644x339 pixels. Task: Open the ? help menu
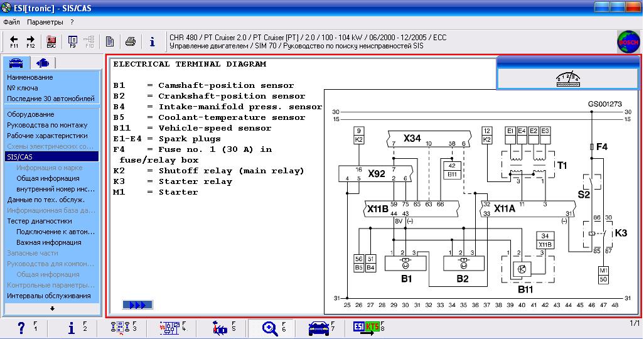pos(72,22)
